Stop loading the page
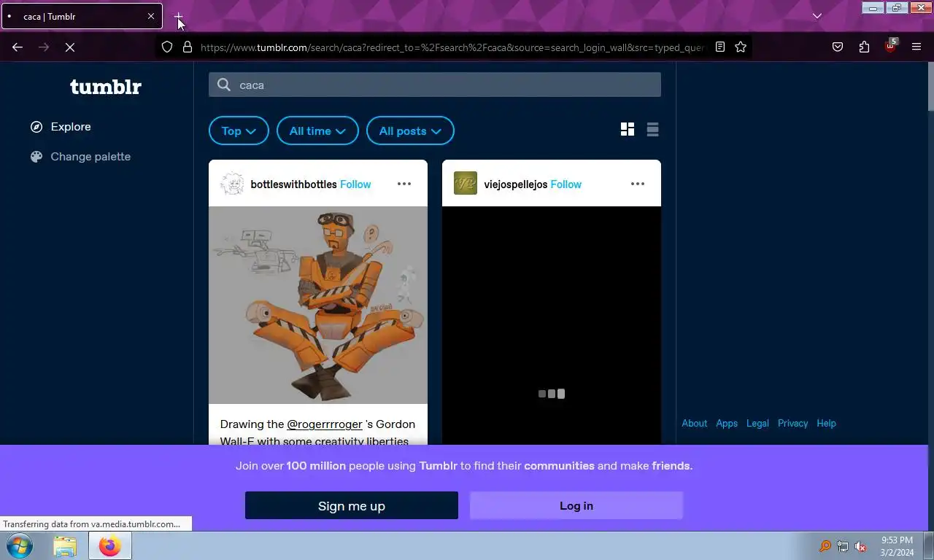The image size is (934, 560). tap(70, 47)
